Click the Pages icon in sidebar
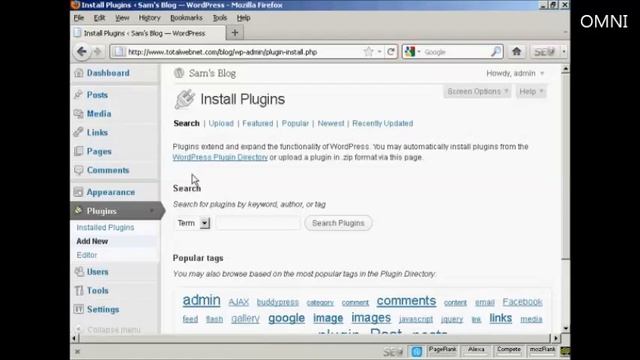 [79, 151]
